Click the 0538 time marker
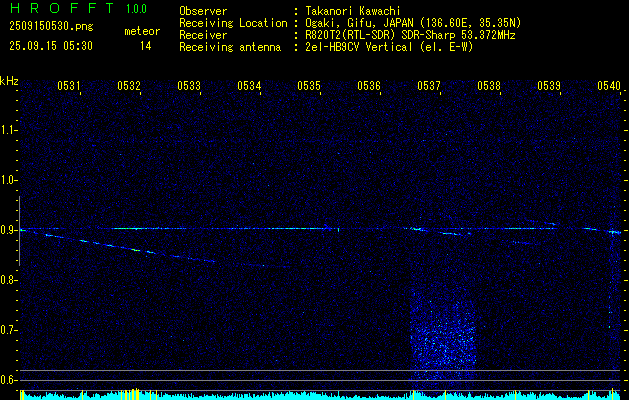Viewport: 629px width, 400px height. coord(489,85)
